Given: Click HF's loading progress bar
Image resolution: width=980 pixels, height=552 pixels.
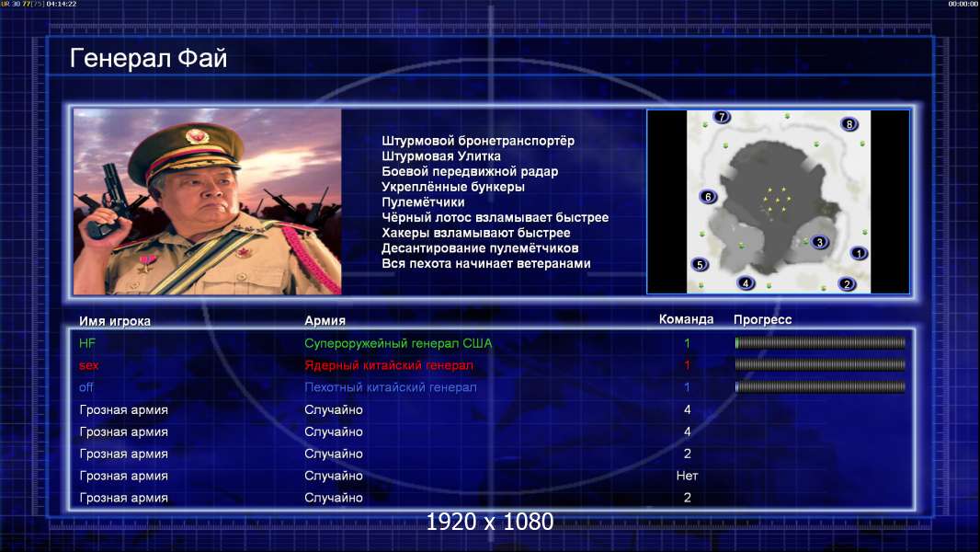Looking at the screenshot, I should [x=820, y=342].
